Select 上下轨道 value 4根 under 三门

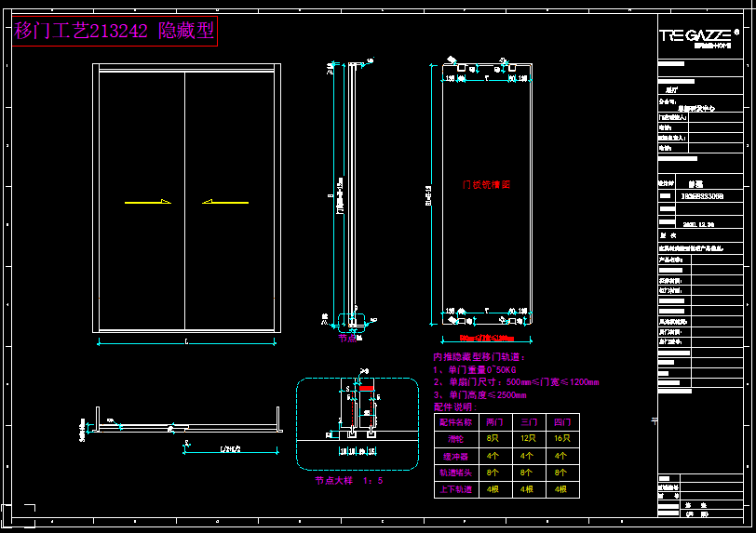[527, 489]
